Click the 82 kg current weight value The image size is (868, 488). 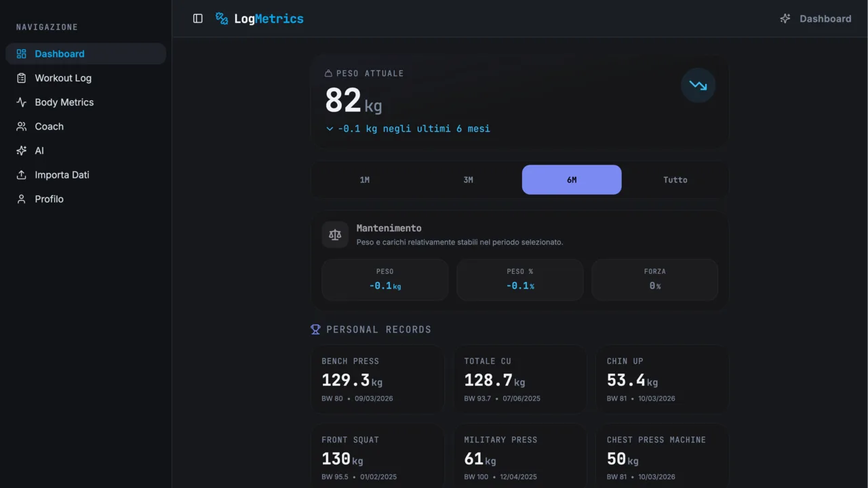point(353,102)
